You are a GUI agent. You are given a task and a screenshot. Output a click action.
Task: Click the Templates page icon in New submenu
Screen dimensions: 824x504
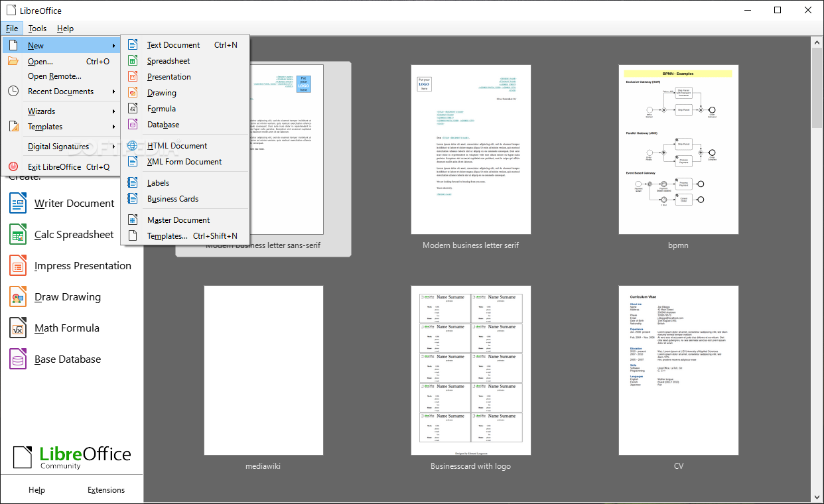coord(133,236)
